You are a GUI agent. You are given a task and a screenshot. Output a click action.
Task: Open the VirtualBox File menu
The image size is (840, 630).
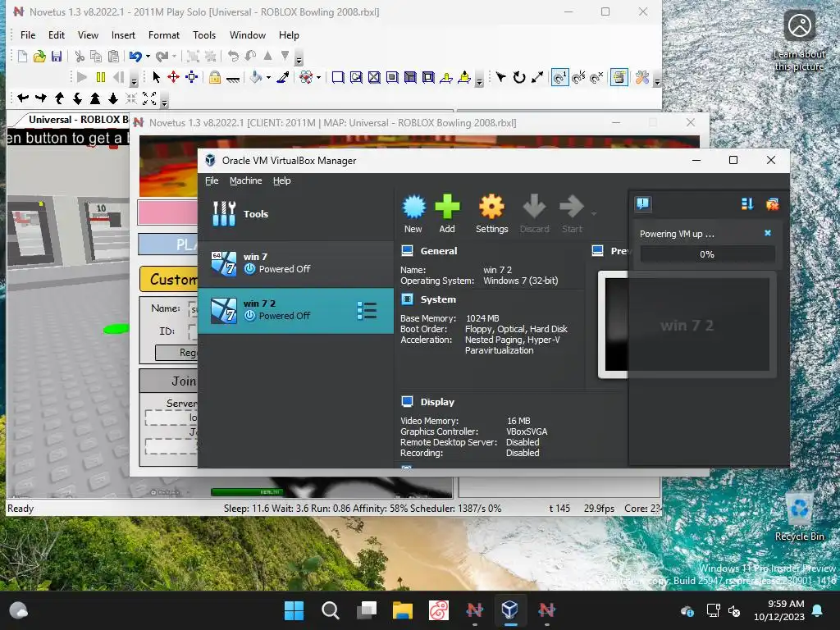point(212,180)
